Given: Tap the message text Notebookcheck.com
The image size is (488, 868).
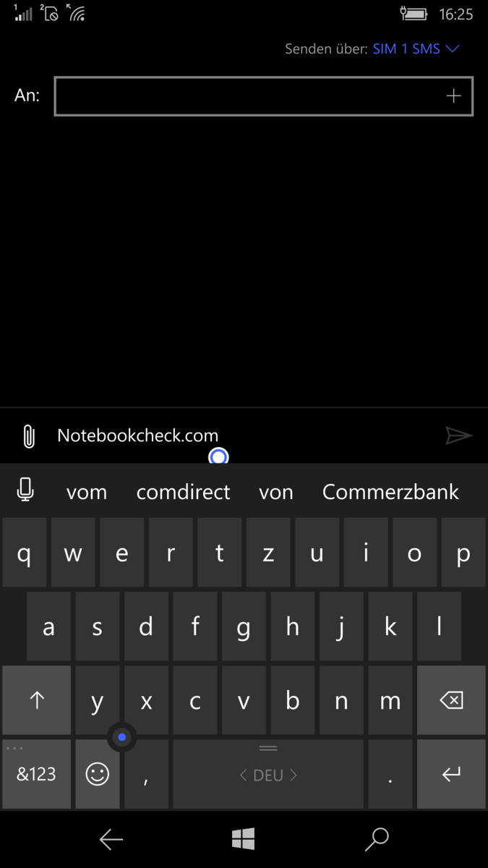Looking at the screenshot, I should coord(137,435).
